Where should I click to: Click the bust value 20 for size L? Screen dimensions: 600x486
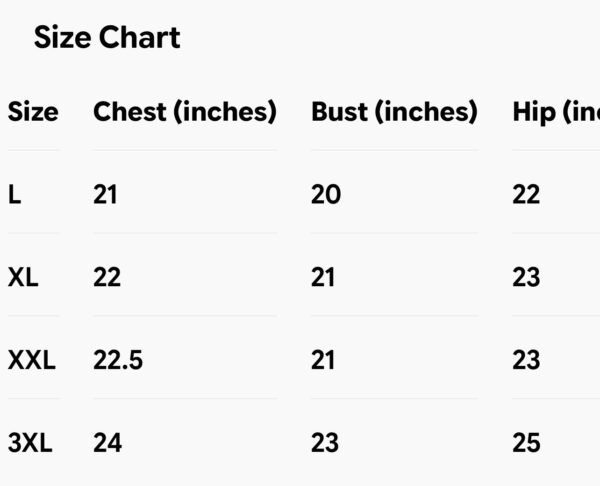pos(326,194)
